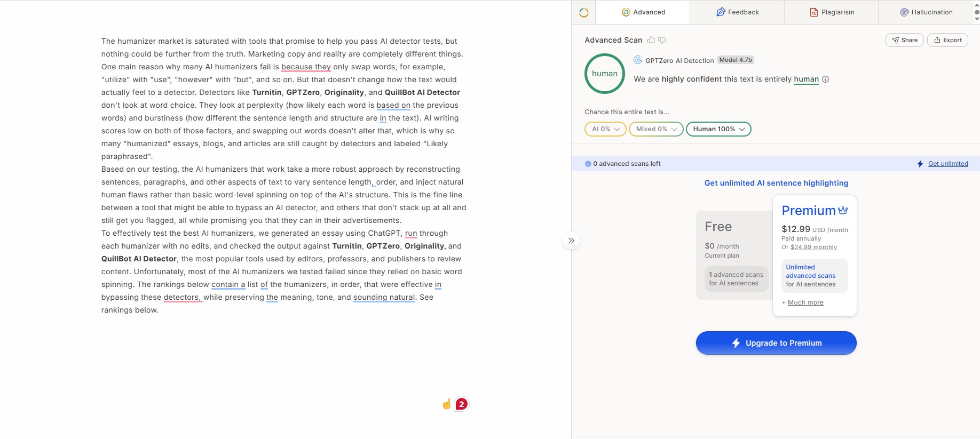Click the thumbs down icon beside Advanced Scan
Screen dimensions: 980x439
tap(662, 40)
